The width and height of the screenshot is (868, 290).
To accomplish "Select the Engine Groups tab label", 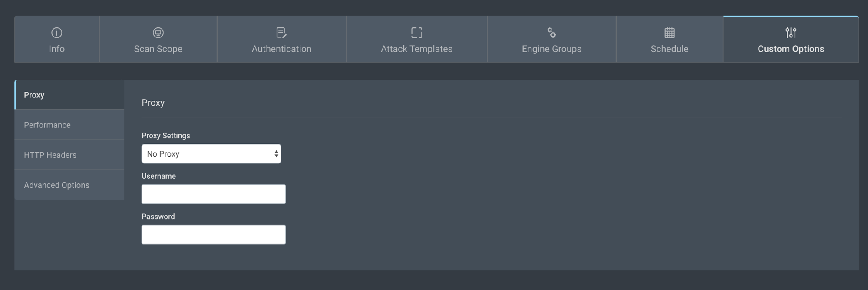I will [x=551, y=49].
